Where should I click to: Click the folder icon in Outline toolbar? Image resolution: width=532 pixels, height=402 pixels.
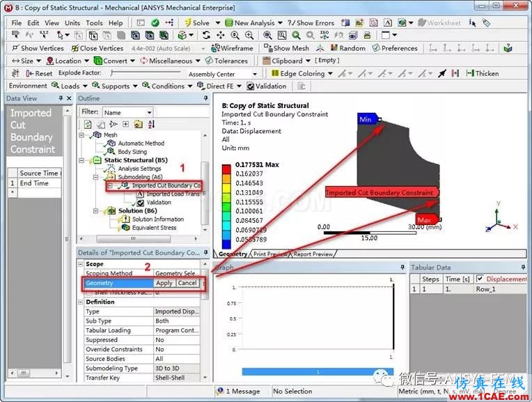point(138,124)
